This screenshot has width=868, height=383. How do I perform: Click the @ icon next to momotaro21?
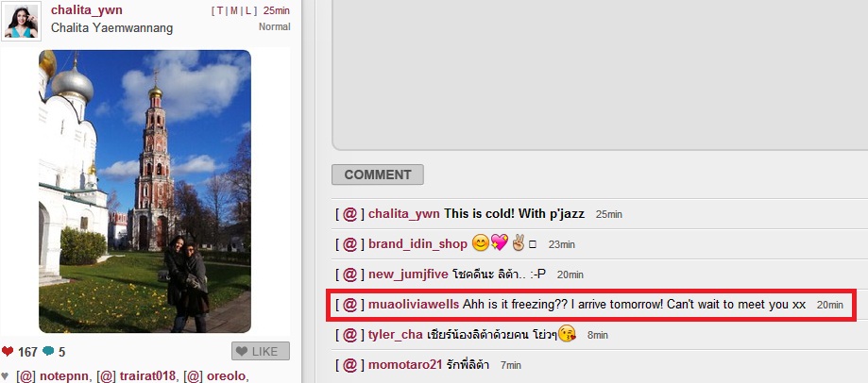coord(349,365)
